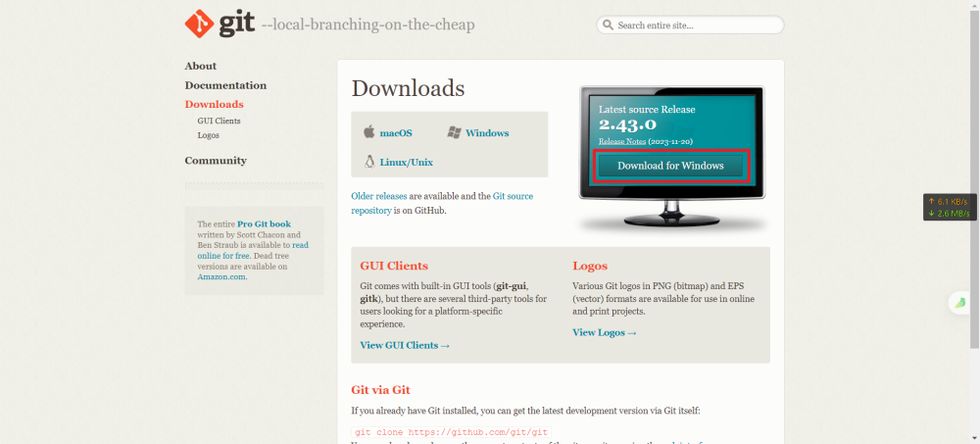The image size is (980, 444).
Task: Click the --local-branching-on-the-cheap tagline
Action: pos(367,25)
